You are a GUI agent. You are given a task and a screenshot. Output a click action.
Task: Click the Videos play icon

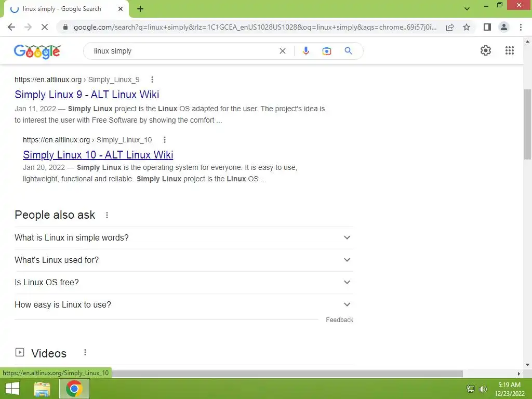(20, 353)
